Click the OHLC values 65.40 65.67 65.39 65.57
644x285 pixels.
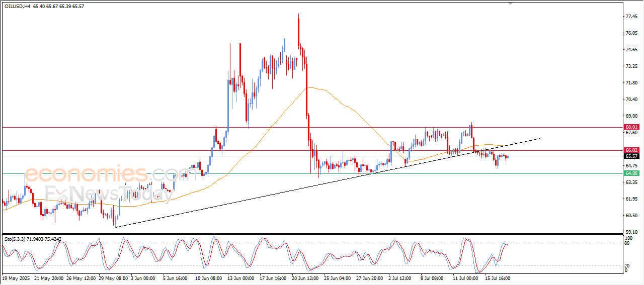[58, 7]
